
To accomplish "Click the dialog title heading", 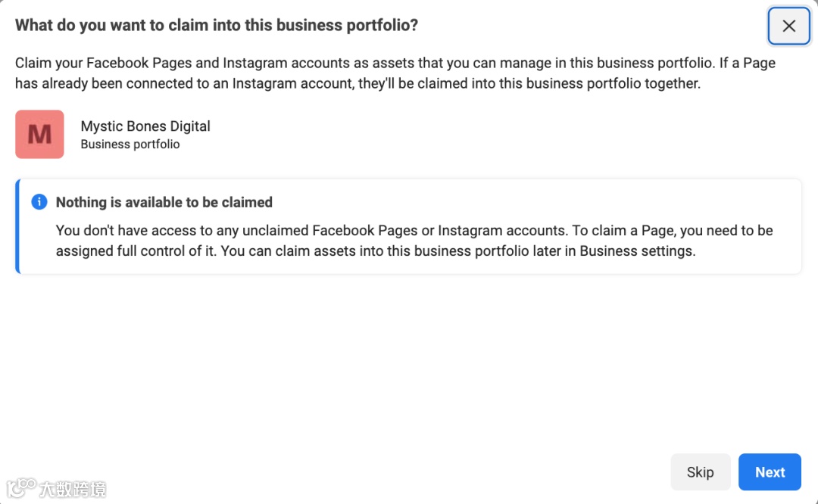I will 217,26.
